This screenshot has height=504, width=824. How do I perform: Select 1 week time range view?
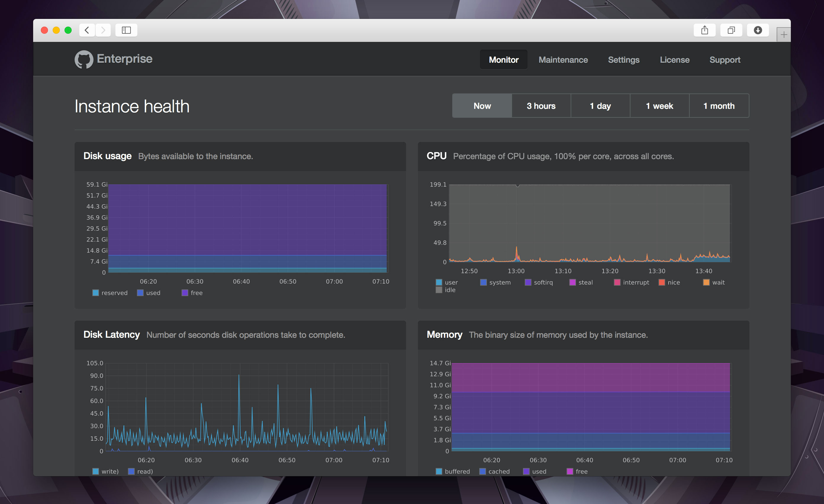[659, 106]
